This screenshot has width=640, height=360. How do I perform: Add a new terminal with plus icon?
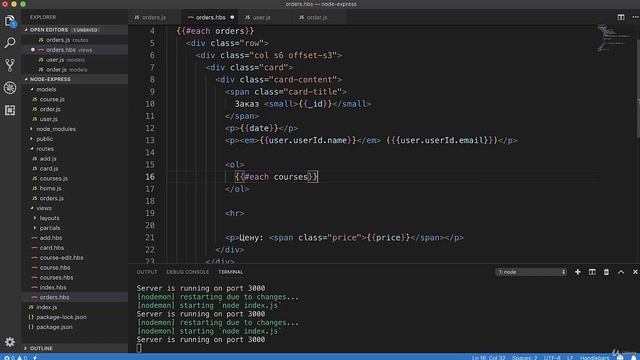click(578, 272)
